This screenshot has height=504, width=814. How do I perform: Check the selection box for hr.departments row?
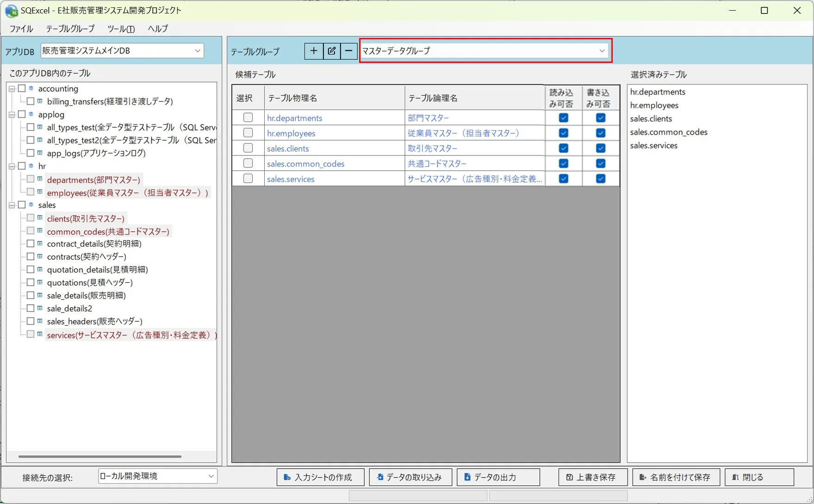248,118
